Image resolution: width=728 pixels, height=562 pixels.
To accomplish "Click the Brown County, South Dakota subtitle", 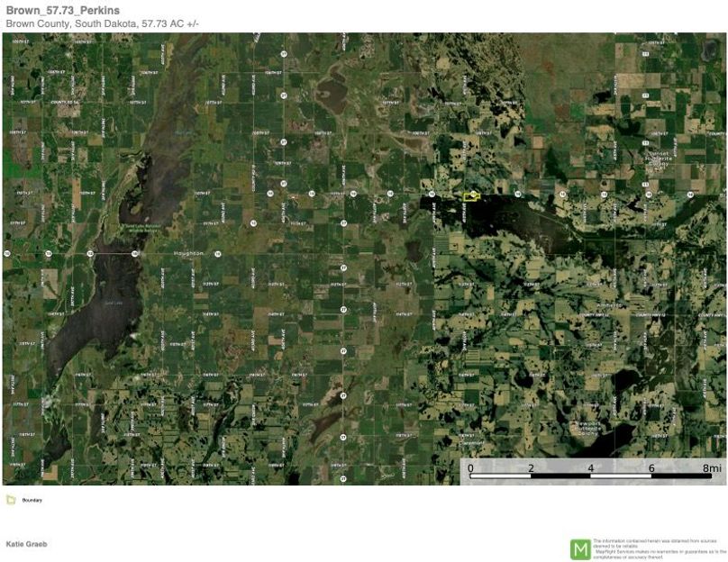I will [x=102, y=23].
